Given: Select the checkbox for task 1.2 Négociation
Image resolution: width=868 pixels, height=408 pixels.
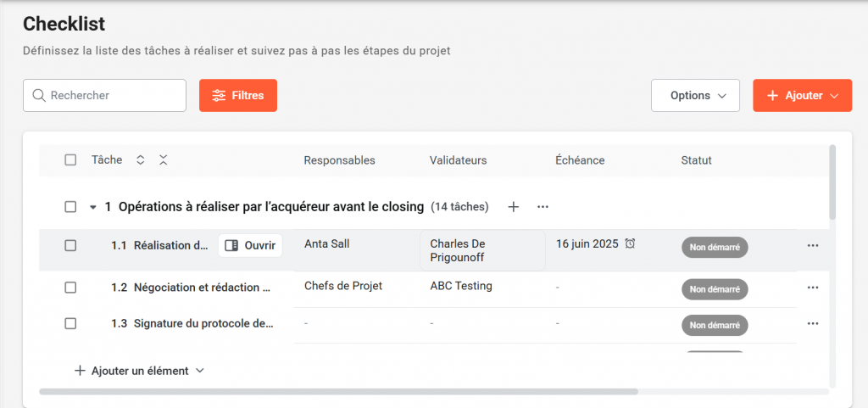Looking at the screenshot, I should tap(70, 288).
